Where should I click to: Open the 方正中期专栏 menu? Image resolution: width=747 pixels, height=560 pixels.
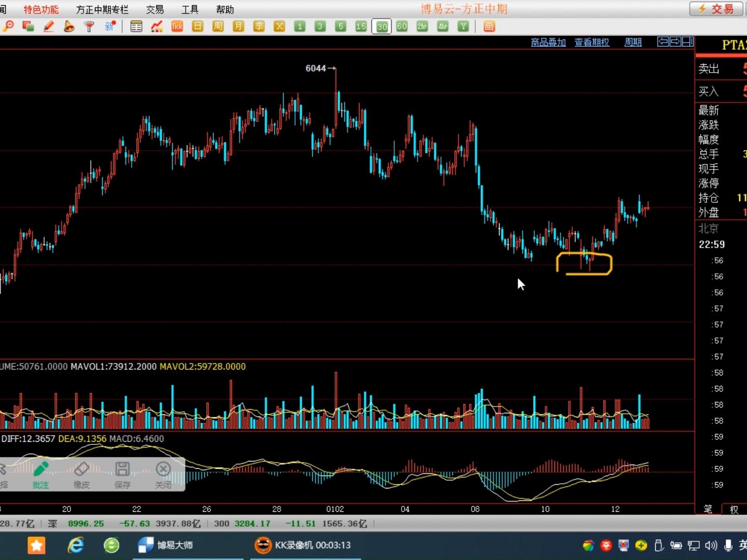pos(102,9)
